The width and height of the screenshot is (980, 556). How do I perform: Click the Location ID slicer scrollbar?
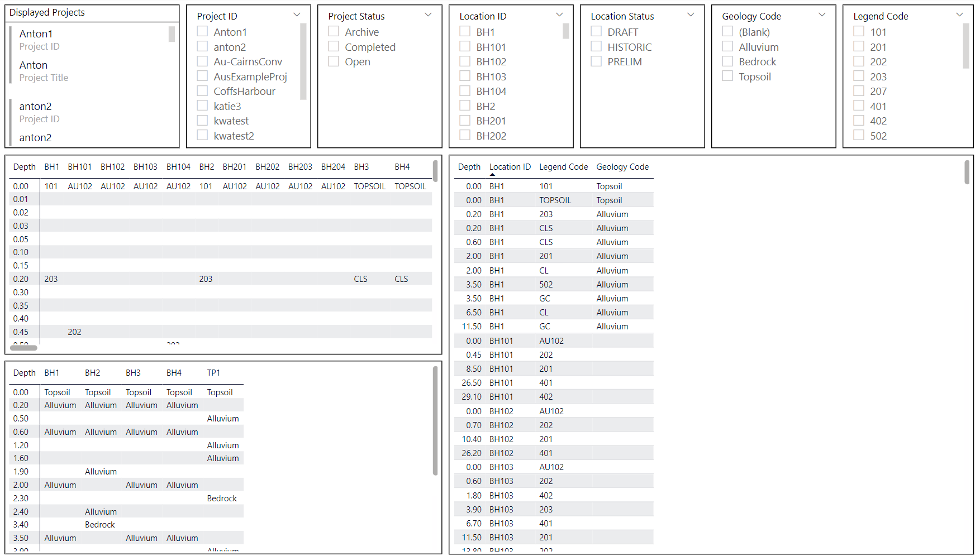point(566,31)
